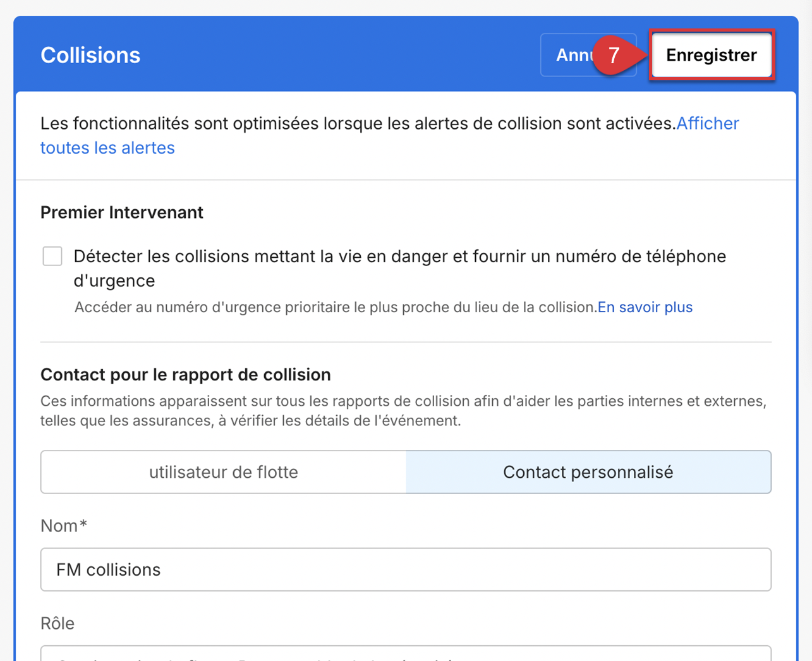Click the Premier Intervenant heading
812x661 pixels.
pyautogui.click(x=122, y=212)
